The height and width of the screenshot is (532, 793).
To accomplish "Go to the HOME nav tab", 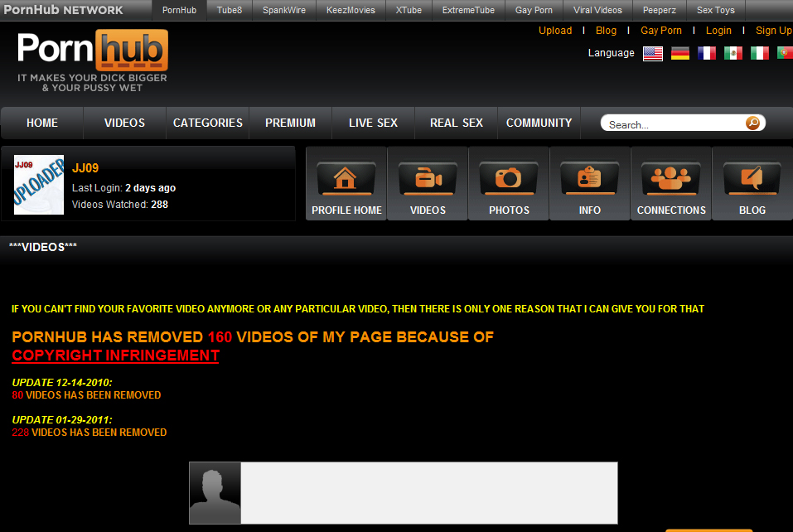I will (x=42, y=123).
